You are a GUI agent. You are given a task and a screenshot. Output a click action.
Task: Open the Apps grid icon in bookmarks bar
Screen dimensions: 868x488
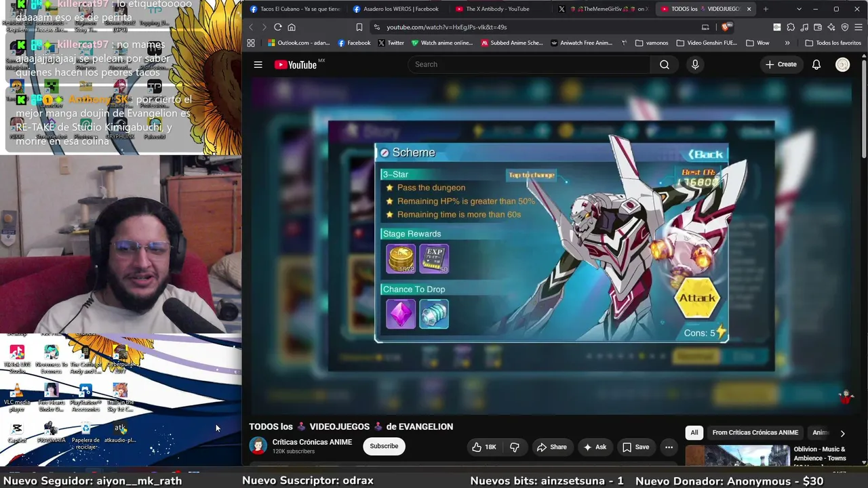click(251, 43)
